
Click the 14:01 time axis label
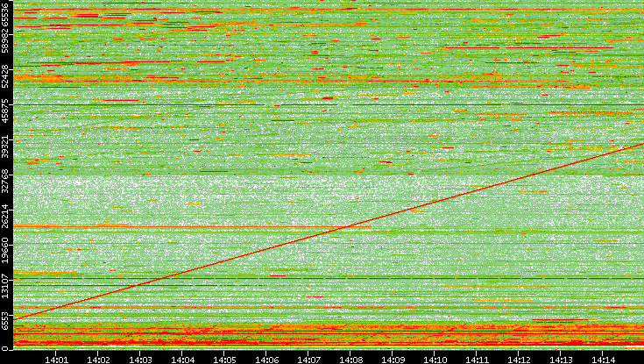(x=56, y=360)
